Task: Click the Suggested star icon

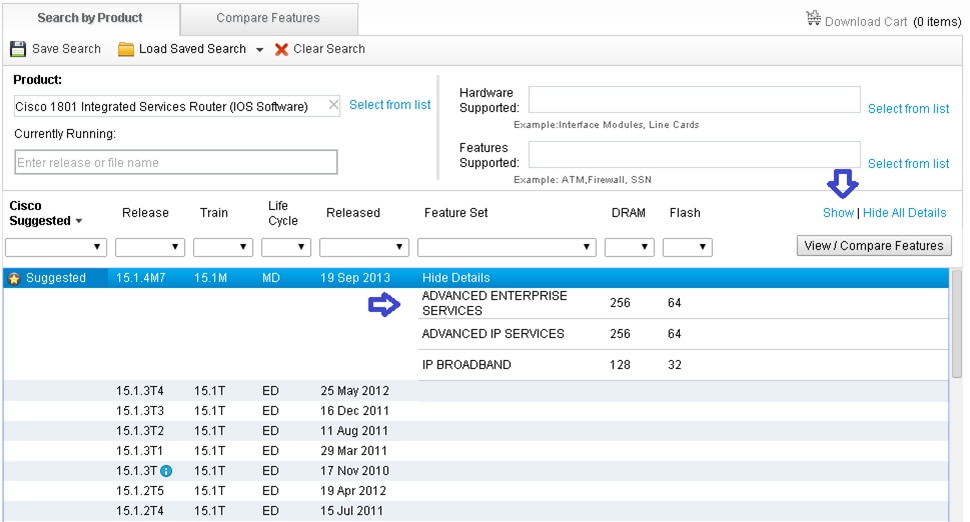Action: (x=14, y=279)
